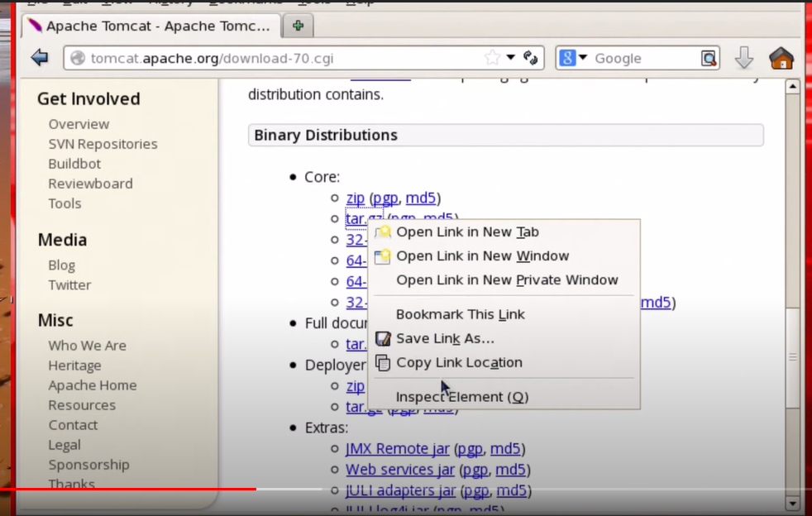Open the Twitter sidebar link

pyautogui.click(x=70, y=285)
